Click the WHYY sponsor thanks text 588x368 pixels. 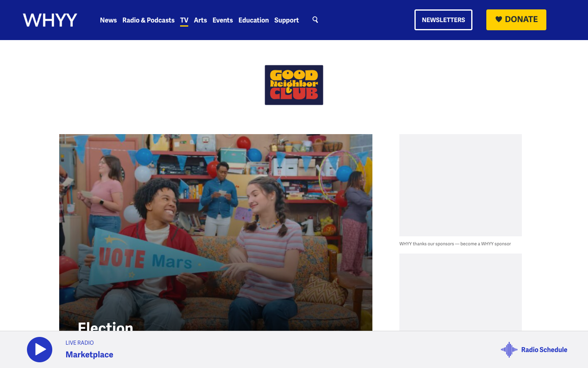(455, 244)
